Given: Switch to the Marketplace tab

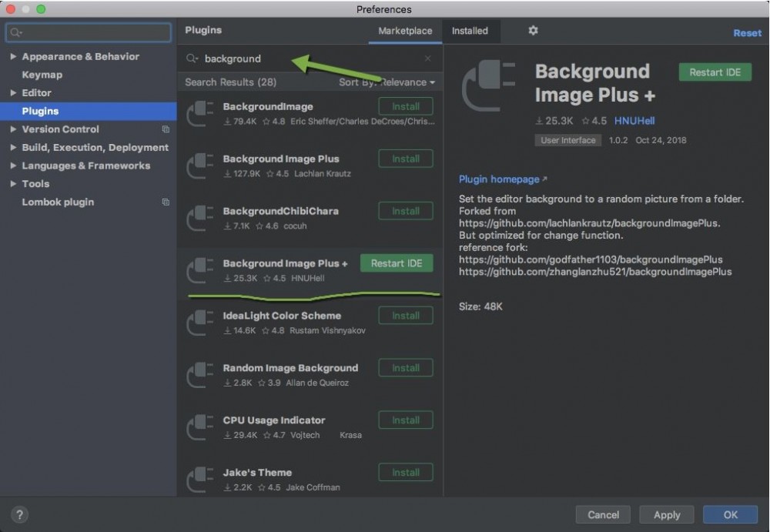Looking at the screenshot, I should pyautogui.click(x=405, y=31).
